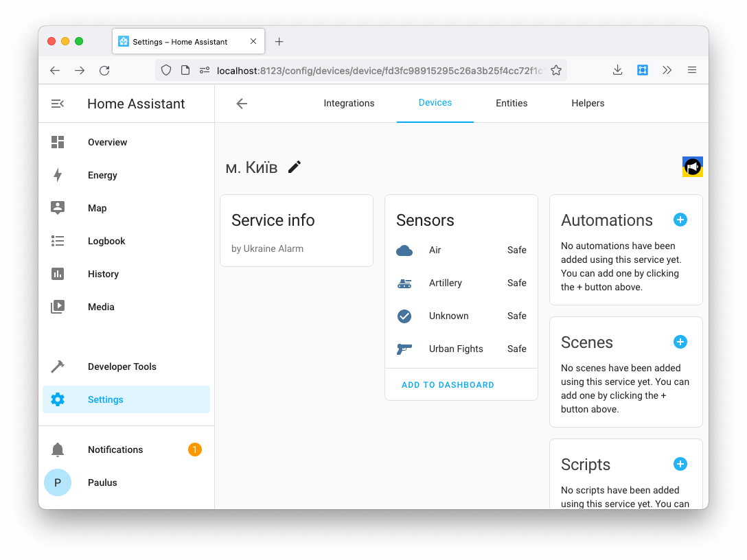Open the Energy dashboard from the sidebar
Screen dimensions: 747x560
tap(102, 175)
